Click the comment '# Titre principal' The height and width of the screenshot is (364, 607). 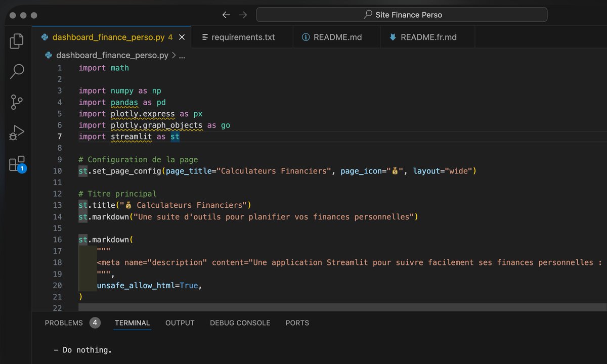[118, 194]
